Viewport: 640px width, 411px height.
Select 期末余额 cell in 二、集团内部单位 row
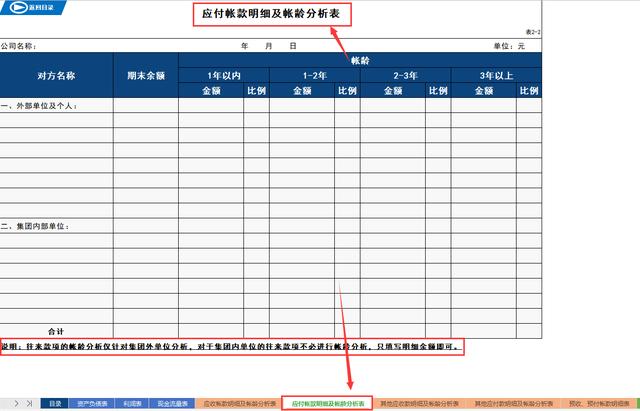coord(146,226)
